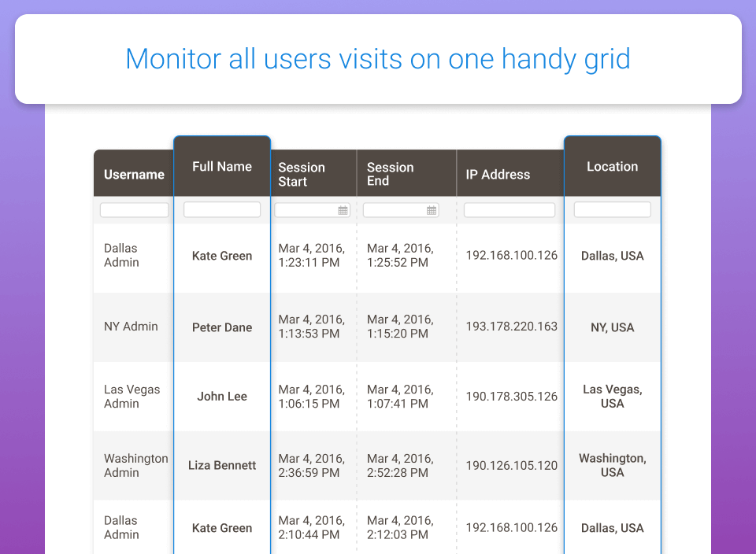This screenshot has height=554, width=756.
Task: Click the 2:36:59 PM session start cell
Action: (311, 465)
